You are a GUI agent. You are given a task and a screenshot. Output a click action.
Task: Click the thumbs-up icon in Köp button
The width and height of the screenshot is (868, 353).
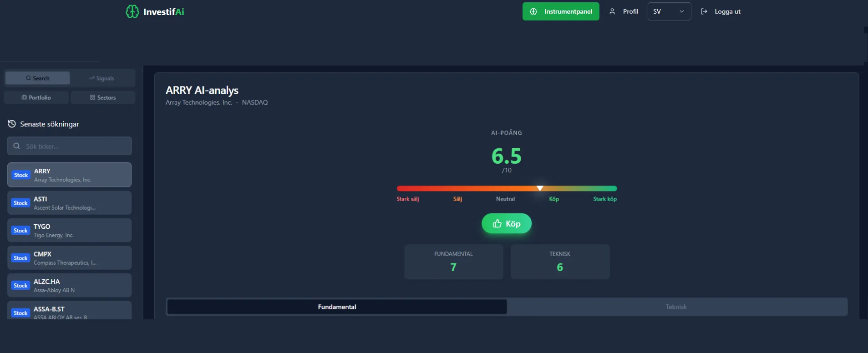(x=497, y=223)
